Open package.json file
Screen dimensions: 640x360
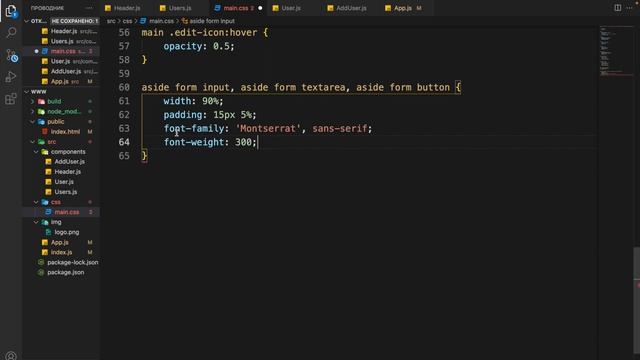tap(61, 272)
